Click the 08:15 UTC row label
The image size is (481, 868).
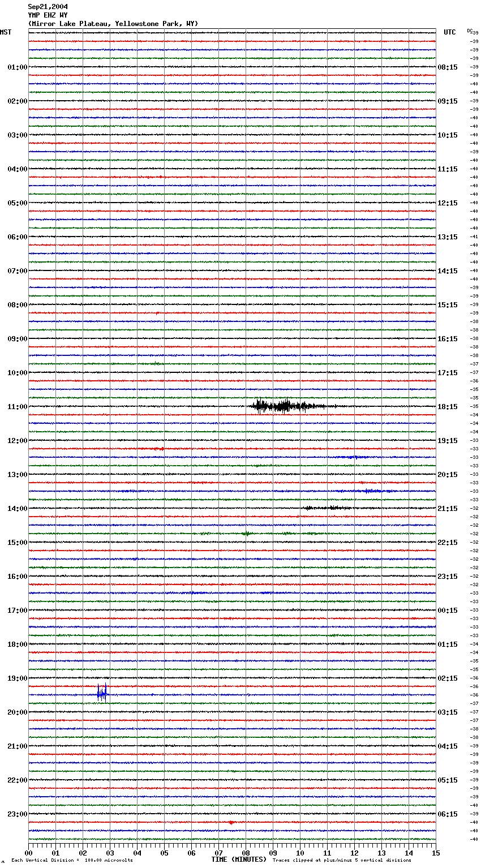[448, 67]
